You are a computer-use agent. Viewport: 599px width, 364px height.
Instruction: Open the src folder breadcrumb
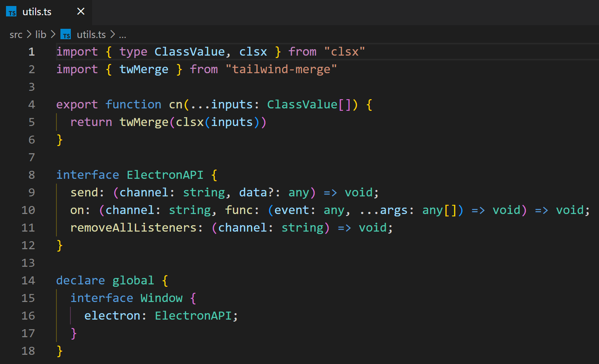pos(16,35)
